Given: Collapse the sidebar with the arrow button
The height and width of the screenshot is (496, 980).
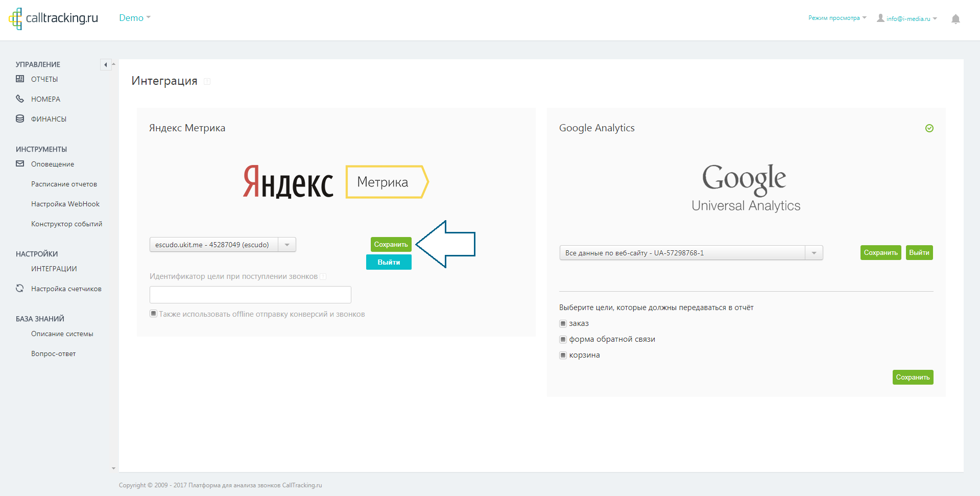Looking at the screenshot, I should click(105, 64).
